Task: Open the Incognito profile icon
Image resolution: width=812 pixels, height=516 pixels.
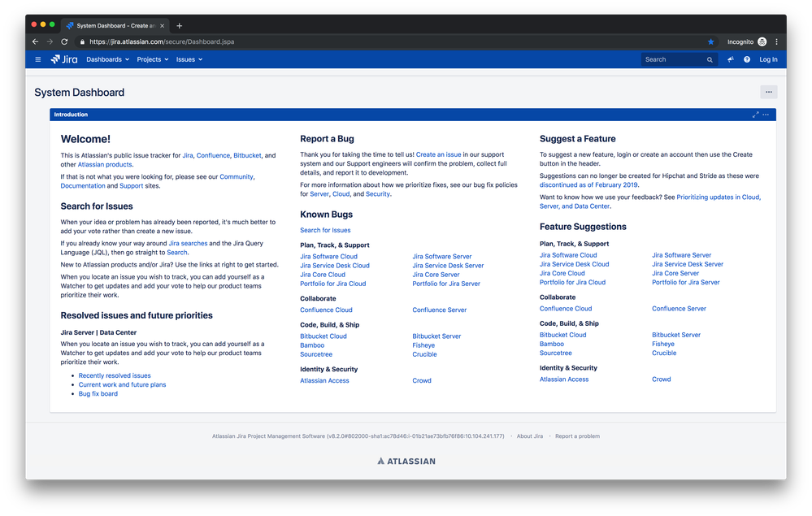Action: pos(762,42)
